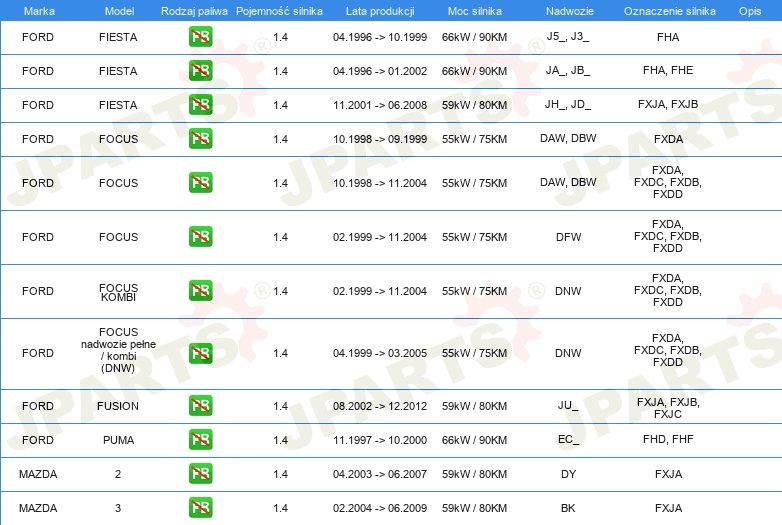Click the 66kW / 90KM cell in the PUMA row
The image size is (782, 525).
pos(474,440)
